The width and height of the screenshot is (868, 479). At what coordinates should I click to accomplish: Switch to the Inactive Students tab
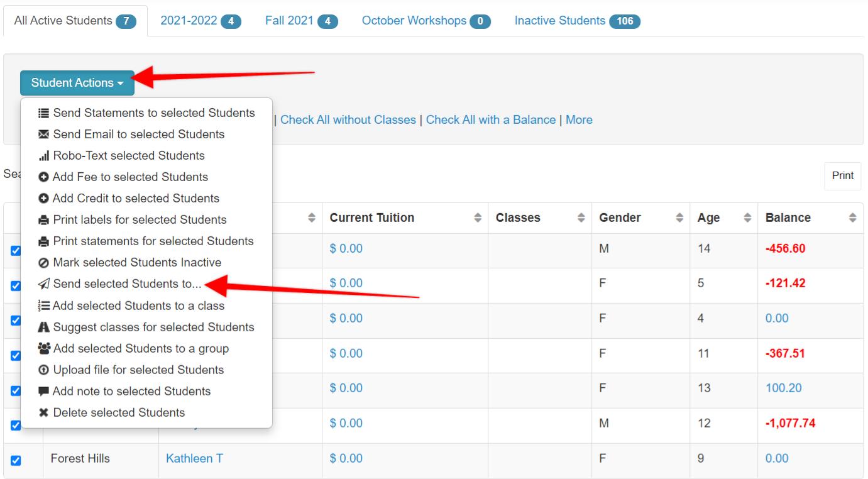pos(577,21)
